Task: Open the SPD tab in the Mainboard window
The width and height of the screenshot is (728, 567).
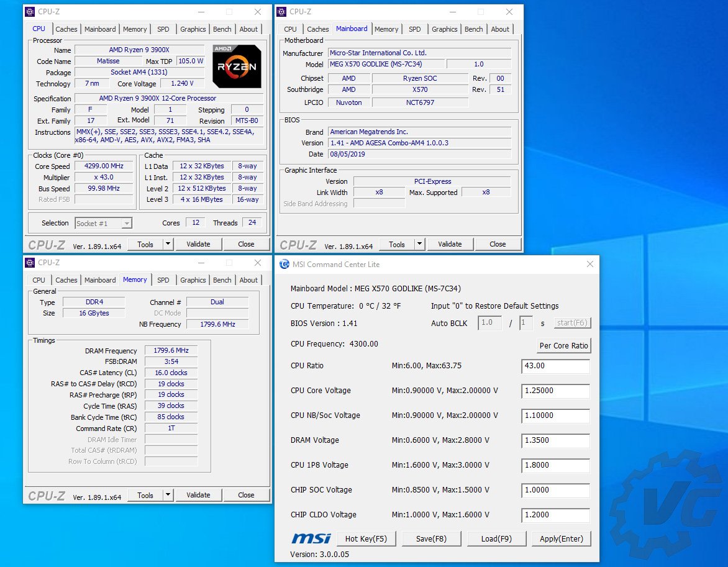Action: click(414, 29)
